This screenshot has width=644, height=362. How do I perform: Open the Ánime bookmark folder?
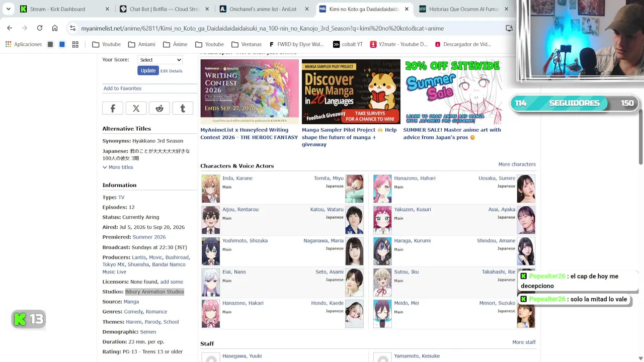[175, 44]
